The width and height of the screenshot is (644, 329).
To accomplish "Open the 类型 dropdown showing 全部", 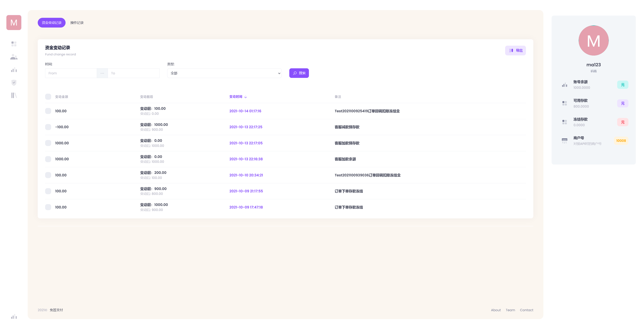I will click(x=224, y=73).
